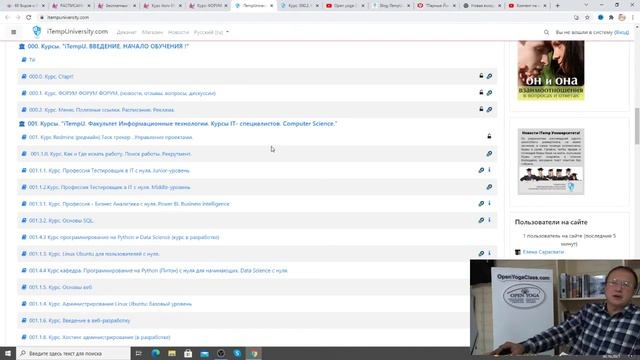Open course 001.3.2 Основы SQL
Viewport: 640px width, 360px height.
(x=61, y=220)
